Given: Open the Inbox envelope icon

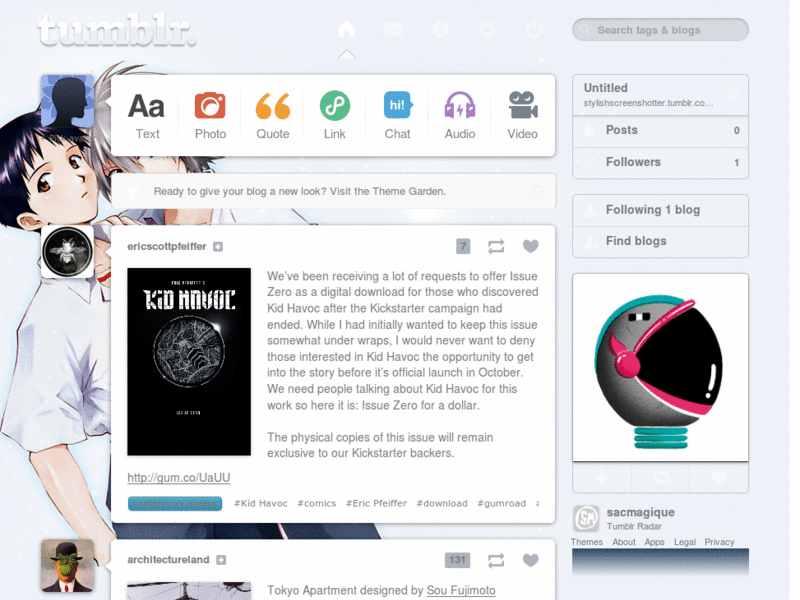Looking at the screenshot, I should 393,29.
